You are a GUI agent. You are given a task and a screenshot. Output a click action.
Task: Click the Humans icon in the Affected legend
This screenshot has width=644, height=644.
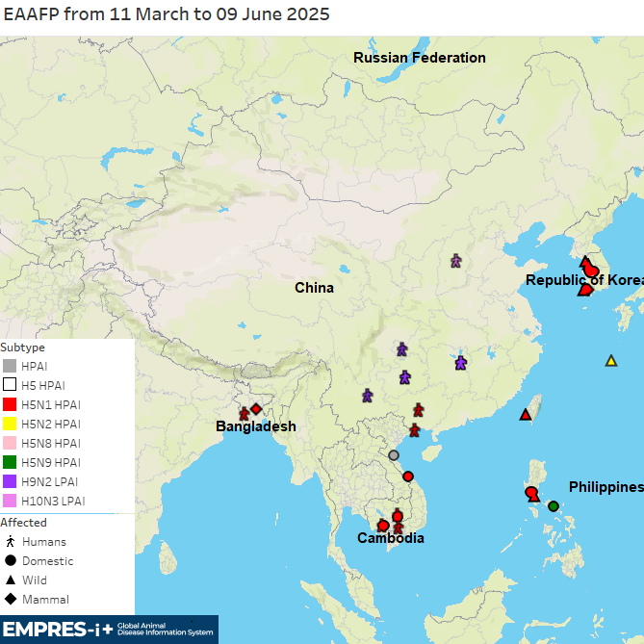coord(10,542)
